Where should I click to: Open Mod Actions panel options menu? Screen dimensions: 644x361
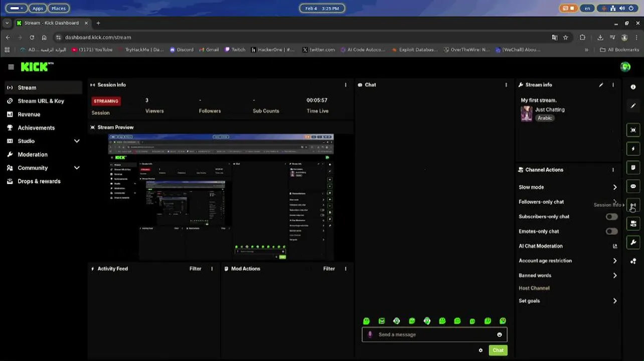[346, 269]
